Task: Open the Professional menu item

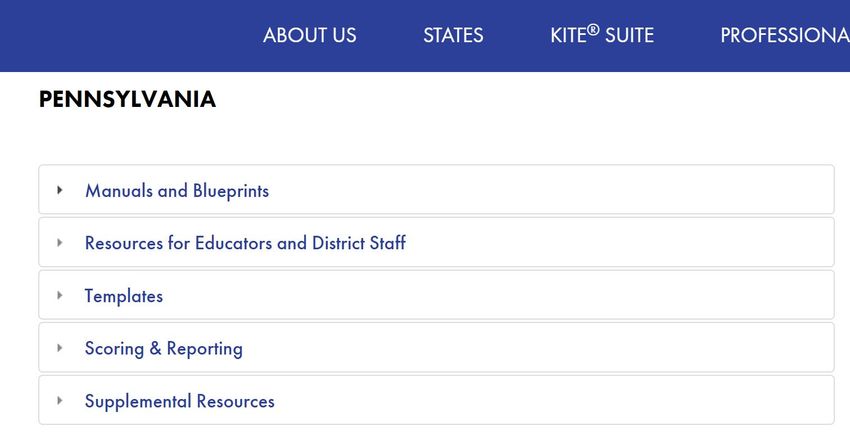Action: pyautogui.click(x=784, y=36)
